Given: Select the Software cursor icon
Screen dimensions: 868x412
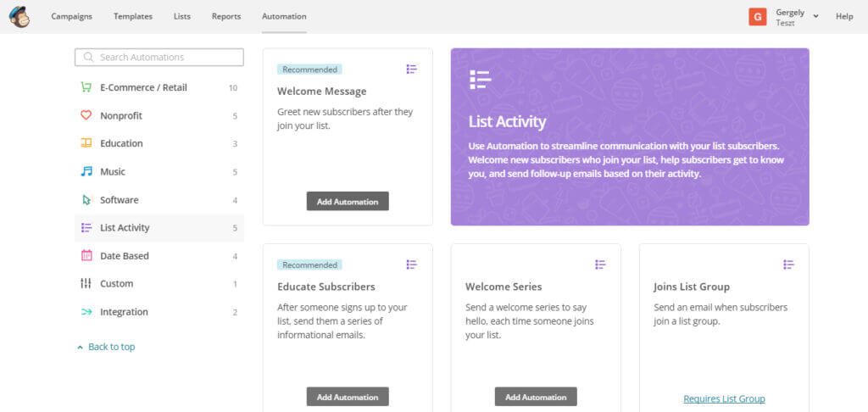Looking at the screenshot, I should [86, 200].
